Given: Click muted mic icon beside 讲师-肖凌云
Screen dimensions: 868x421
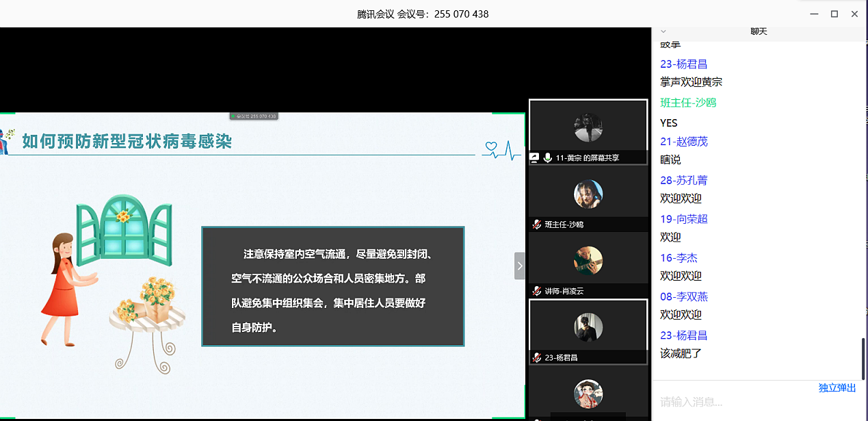Looking at the screenshot, I should point(537,291).
